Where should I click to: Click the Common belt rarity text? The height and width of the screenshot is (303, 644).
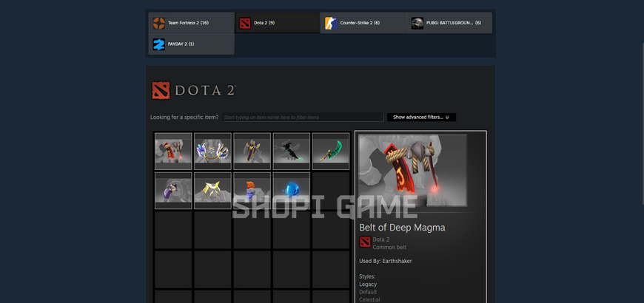[389, 248]
